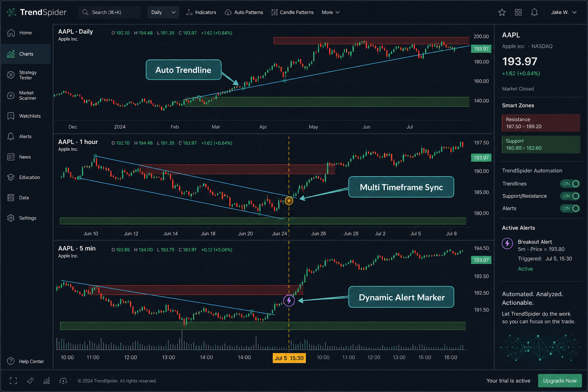Click the AAPL 1 hour chart title
Viewport: 588px width, 392px height.
click(x=78, y=142)
